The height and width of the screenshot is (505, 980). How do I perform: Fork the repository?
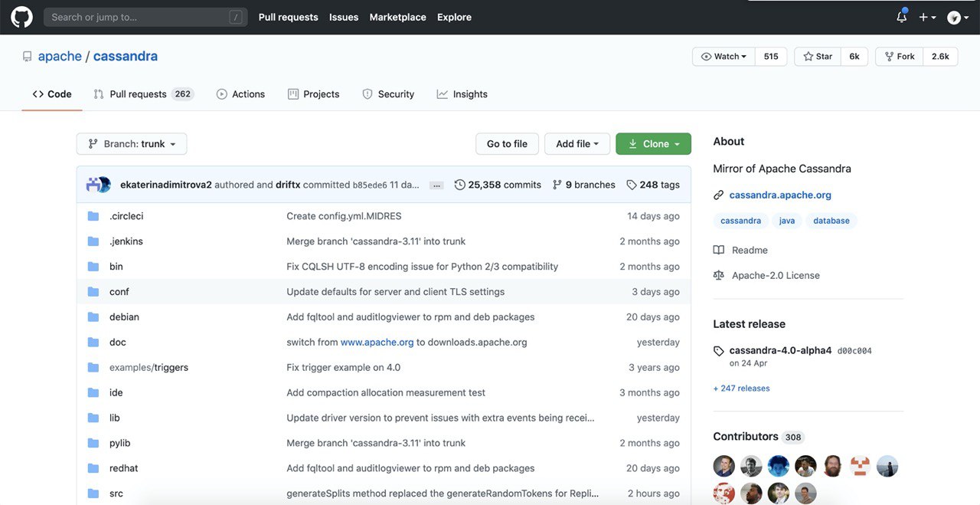[900, 57]
